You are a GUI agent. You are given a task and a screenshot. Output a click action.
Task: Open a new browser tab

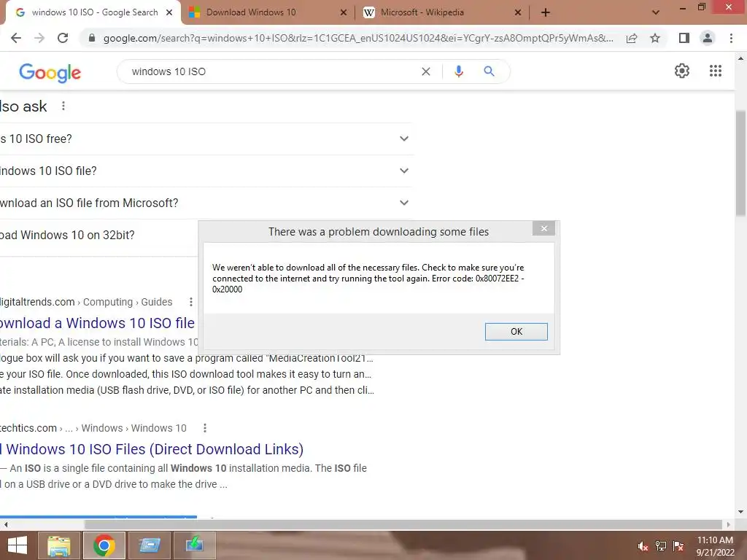click(546, 13)
